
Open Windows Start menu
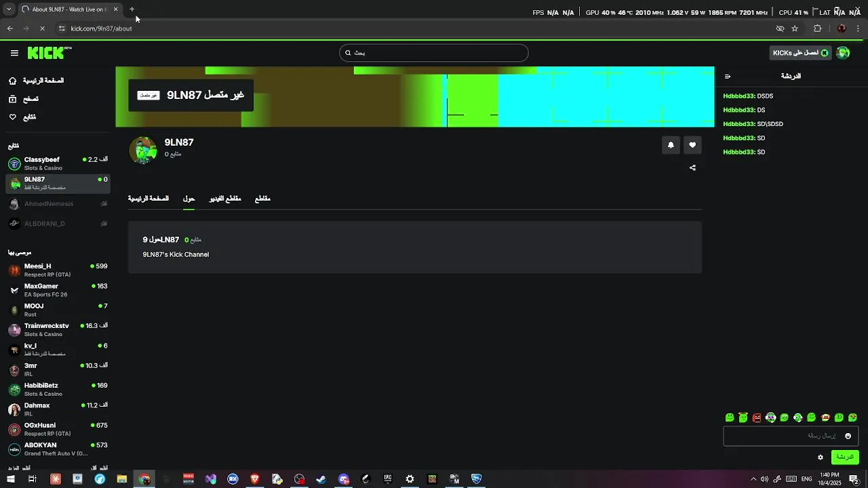(x=9, y=479)
